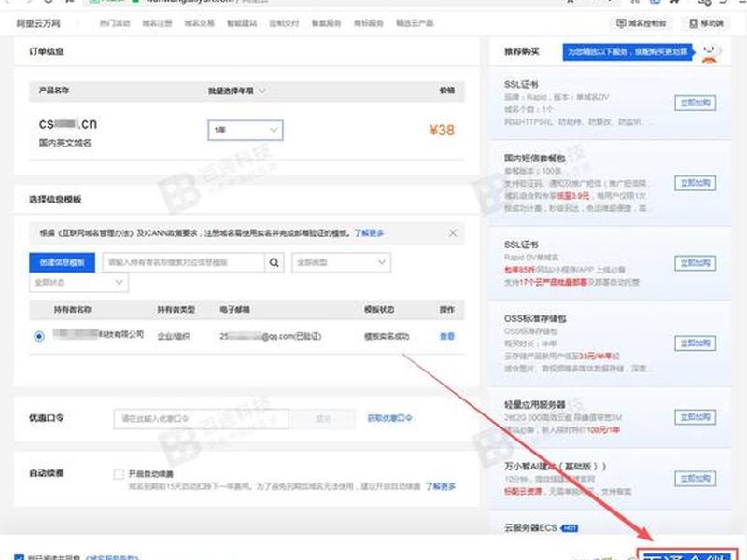This screenshot has width=747, height=560.
Task: Click the HOT badge next to 云服务器ECS
Action: point(570,528)
